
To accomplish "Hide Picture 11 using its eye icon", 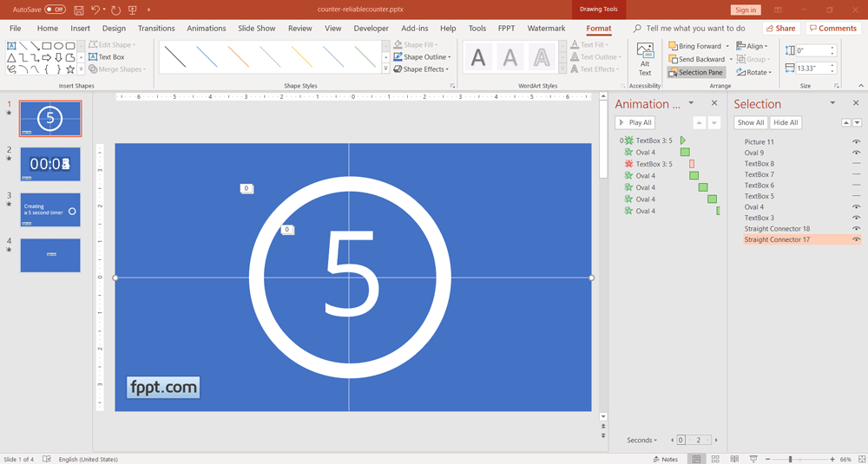I will coord(856,141).
